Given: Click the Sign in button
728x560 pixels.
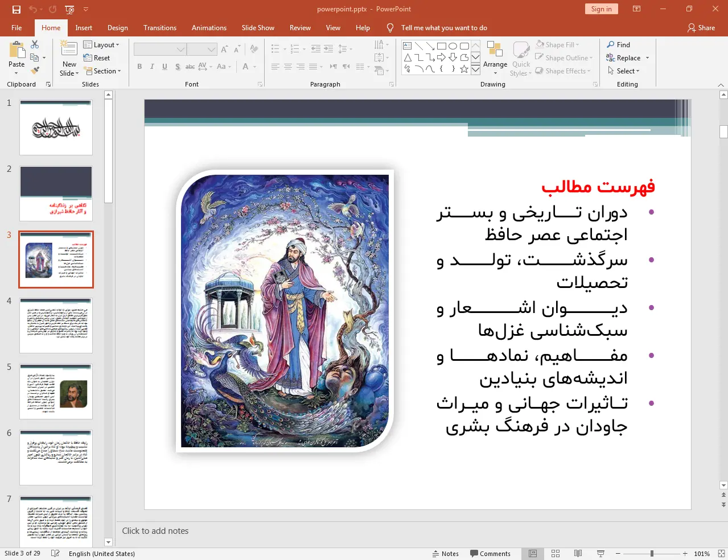Looking at the screenshot, I should pyautogui.click(x=601, y=9).
